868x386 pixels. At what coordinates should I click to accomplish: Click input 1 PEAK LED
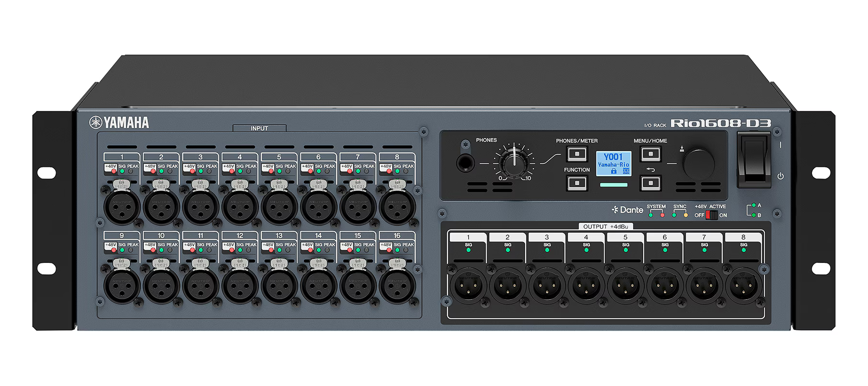tap(131, 171)
